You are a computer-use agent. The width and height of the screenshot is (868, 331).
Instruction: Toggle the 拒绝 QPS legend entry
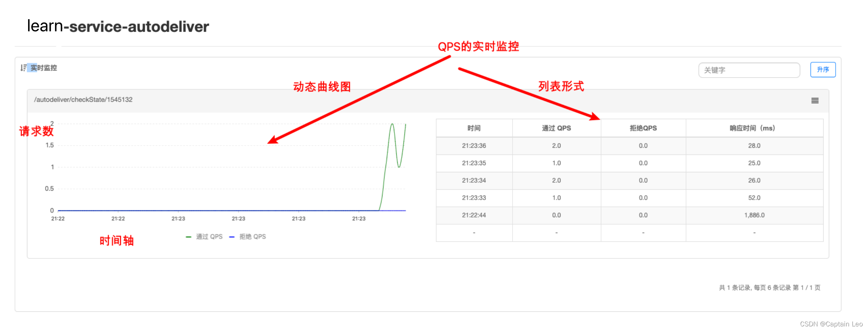(248, 237)
